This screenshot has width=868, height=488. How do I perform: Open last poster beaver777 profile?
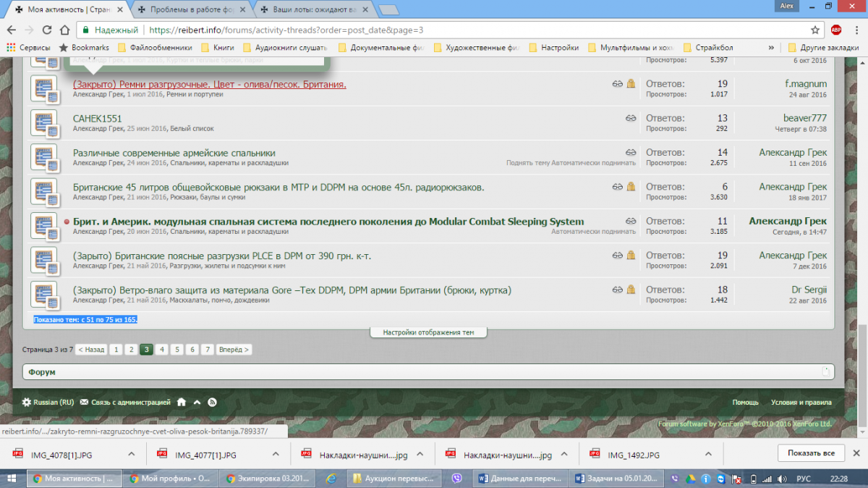click(805, 118)
